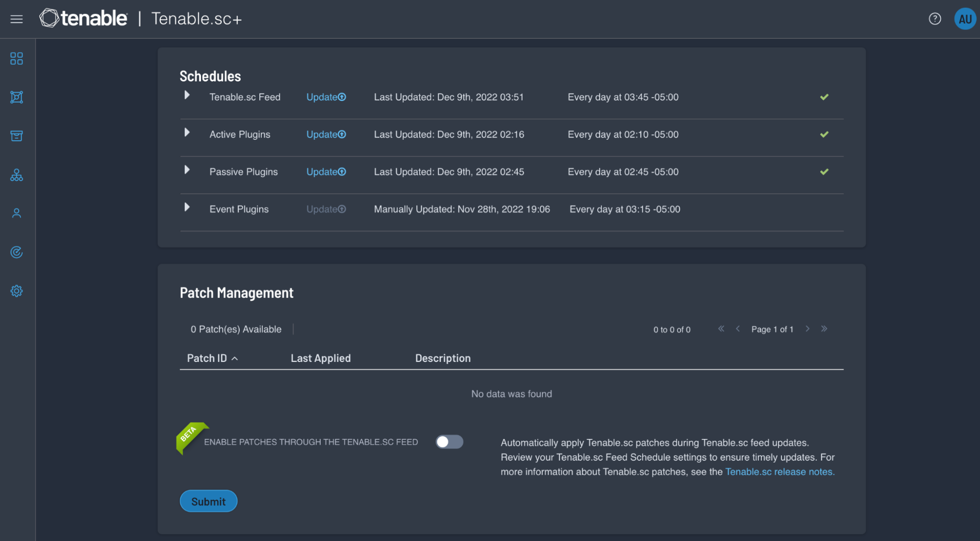Click 'Every day at 02:45 -05:00' schedule
The height and width of the screenshot is (541, 980).
(623, 172)
